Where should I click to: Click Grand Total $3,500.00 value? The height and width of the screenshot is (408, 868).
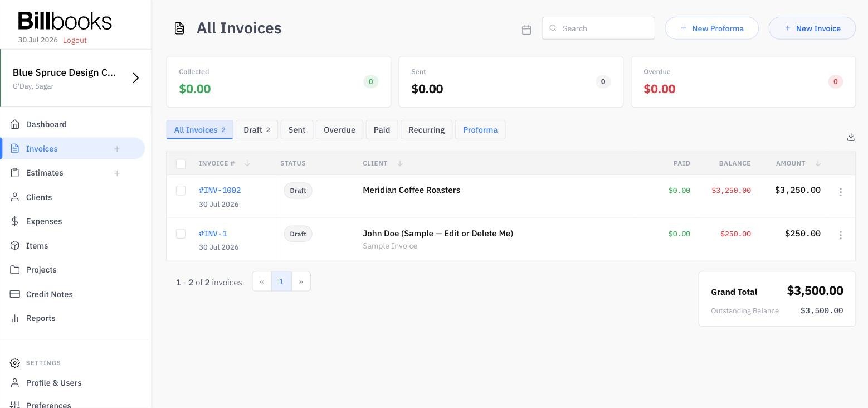[815, 290]
